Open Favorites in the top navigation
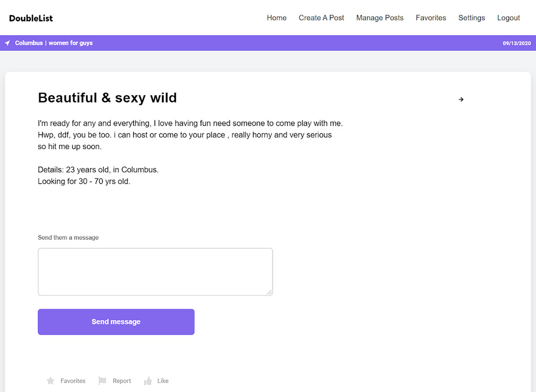 coord(431,18)
